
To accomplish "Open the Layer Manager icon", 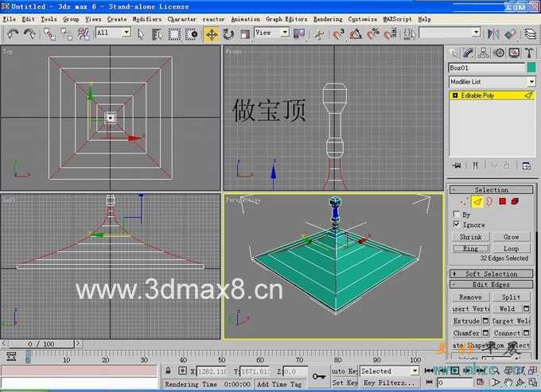I will click(x=531, y=33).
